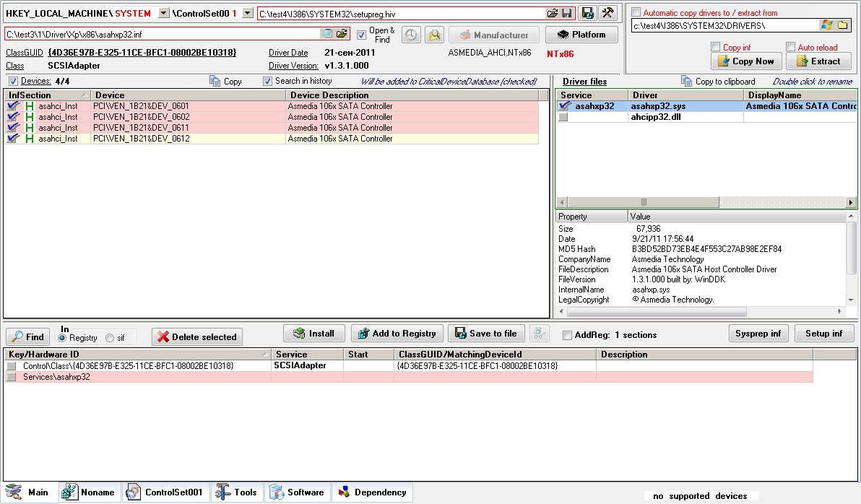
Task: Switch to the Tools tab
Action: coord(237,492)
